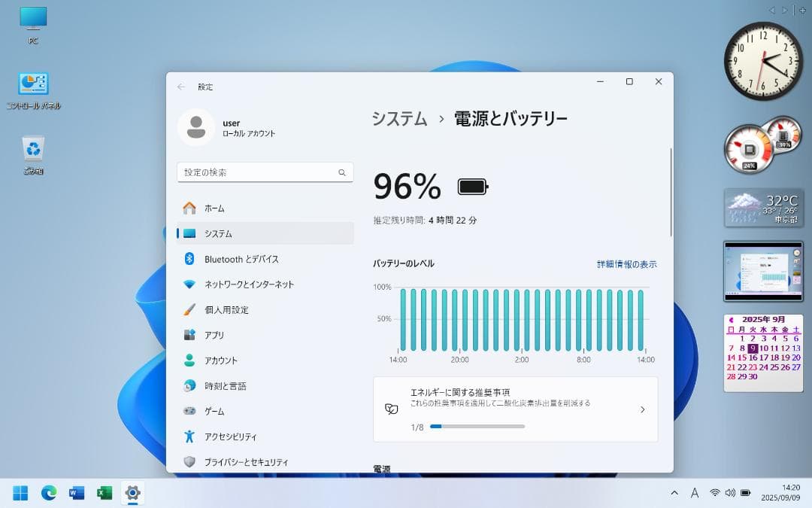The image size is (812, 508).
Task: Click the user account avatar
Action: (x=195, y=126)
